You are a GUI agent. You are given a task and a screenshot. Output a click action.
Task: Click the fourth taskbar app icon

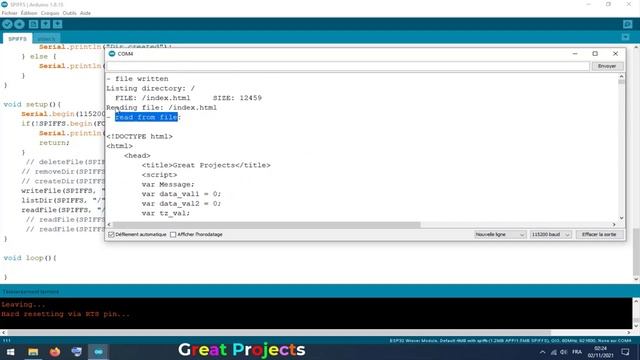click(76, 352)
